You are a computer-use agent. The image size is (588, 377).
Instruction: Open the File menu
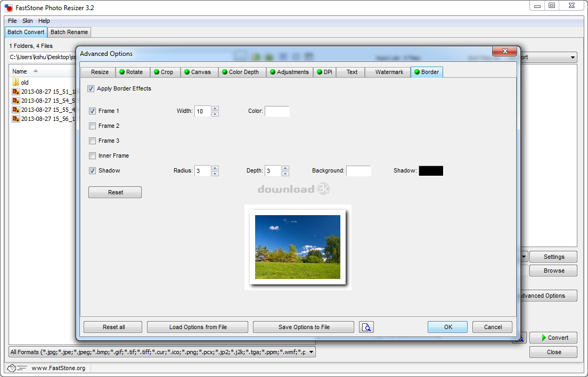(x=12, y=21)
